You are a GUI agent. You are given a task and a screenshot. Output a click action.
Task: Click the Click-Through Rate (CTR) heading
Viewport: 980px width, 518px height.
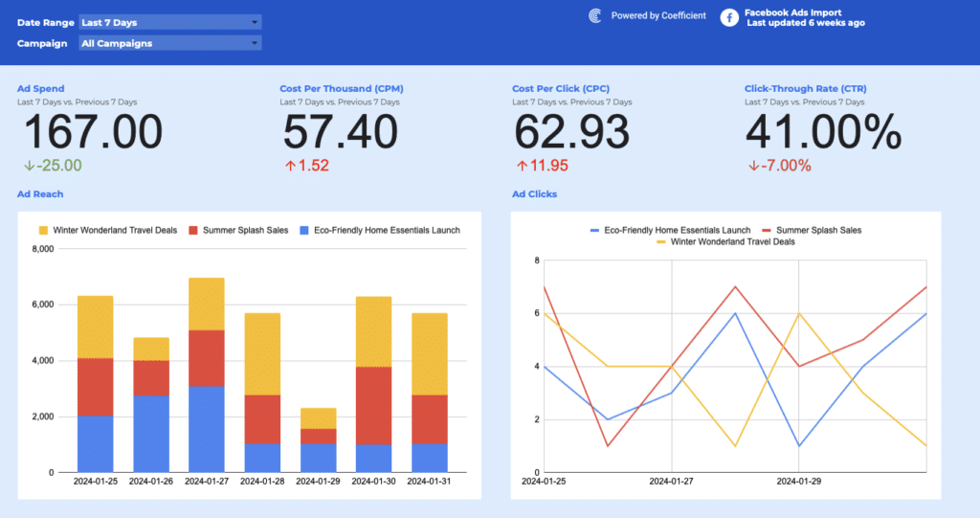(806, 89)
